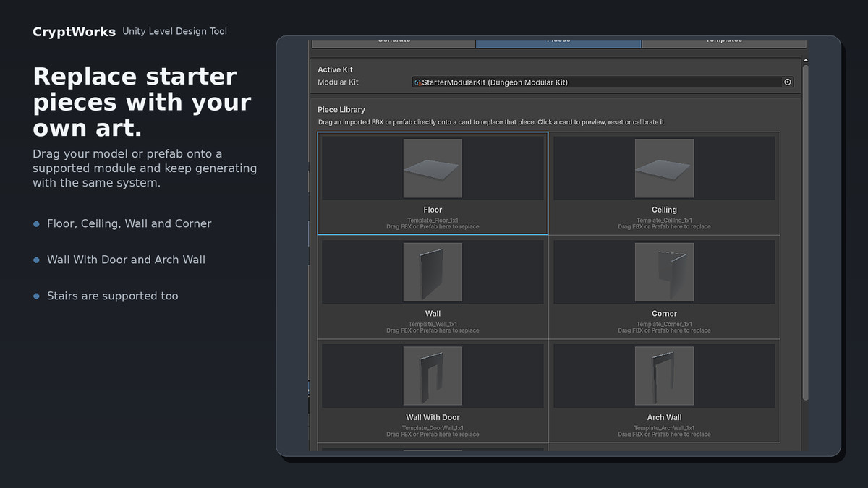
Task: Click the StarterModularKit asset icon
Action: 417,82
